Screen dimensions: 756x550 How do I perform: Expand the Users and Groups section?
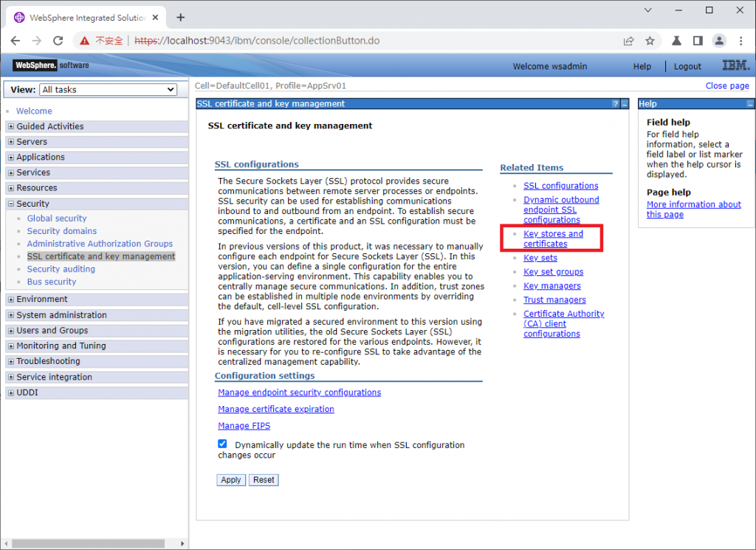(11, 331)
